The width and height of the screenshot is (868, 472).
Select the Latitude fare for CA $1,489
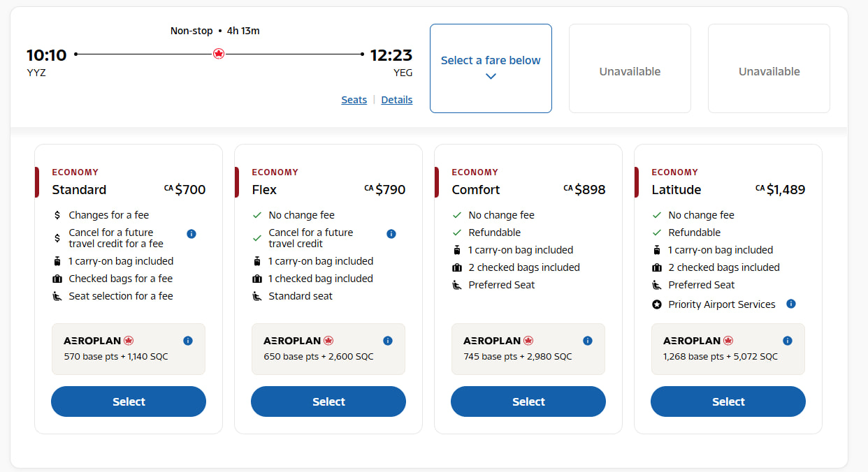coord(728,401)
